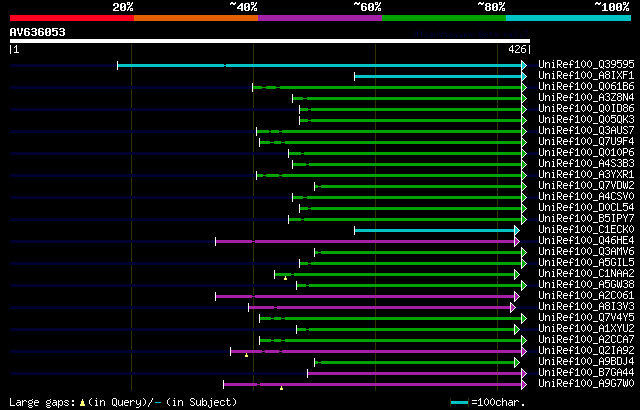Click the yellow query-gap marker under C1NAA2 alignment

(x=285, y=278)
